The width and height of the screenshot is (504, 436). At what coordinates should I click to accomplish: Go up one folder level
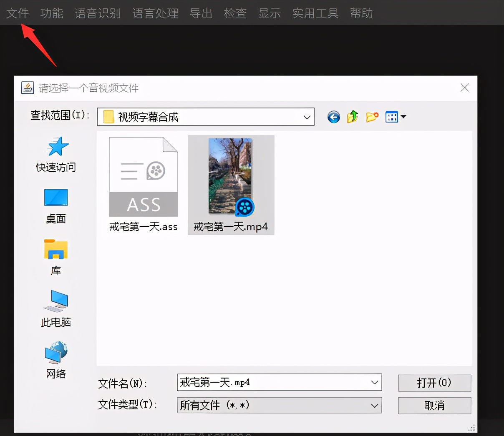pyautogui.click(x=353, y=117)
